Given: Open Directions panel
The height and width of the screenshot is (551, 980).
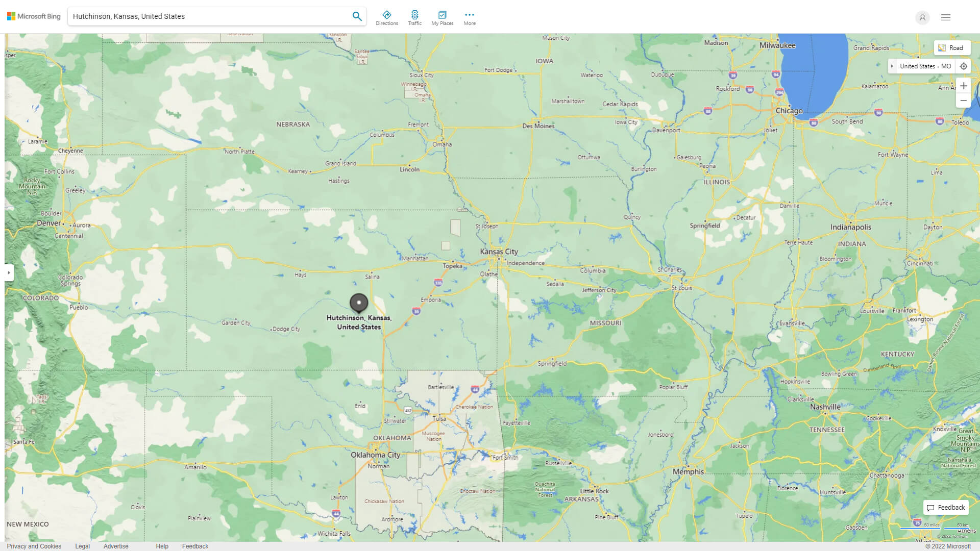Looking at the screenshot, I should tap(386, 18).
